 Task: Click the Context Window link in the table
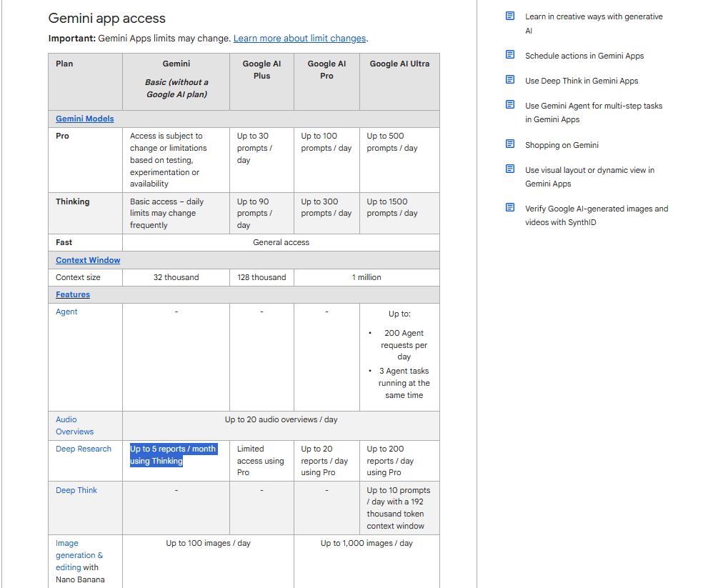[x=87, y=260]
